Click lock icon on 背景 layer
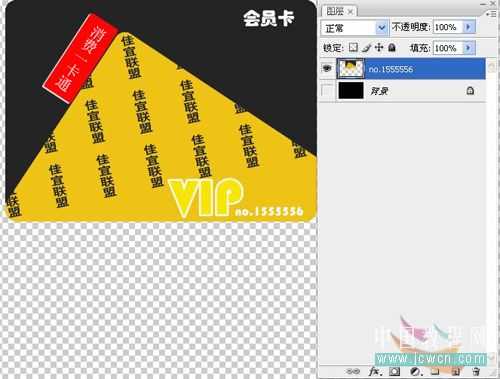The image size is (500, 379). (x=470, y=90)
